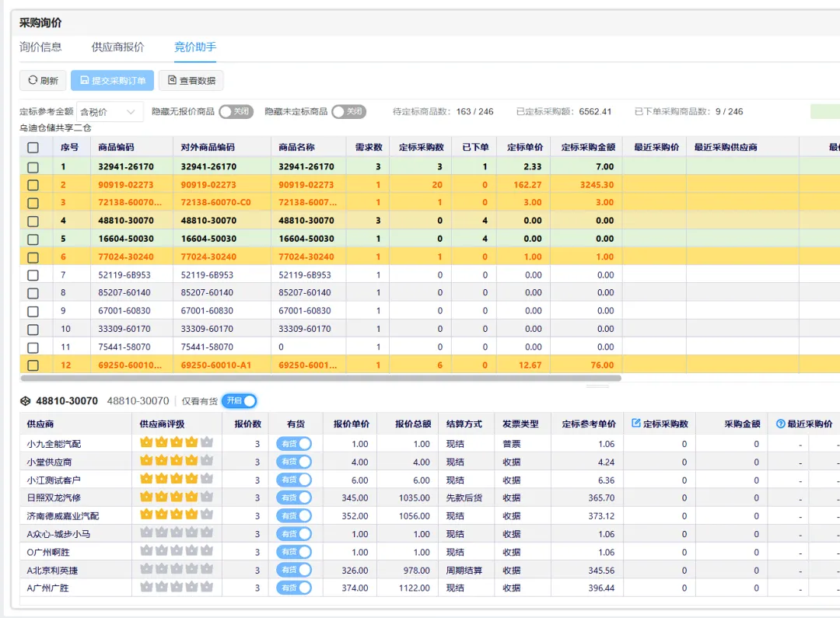Switch to the 询价信息 tab

coord(40,47)
